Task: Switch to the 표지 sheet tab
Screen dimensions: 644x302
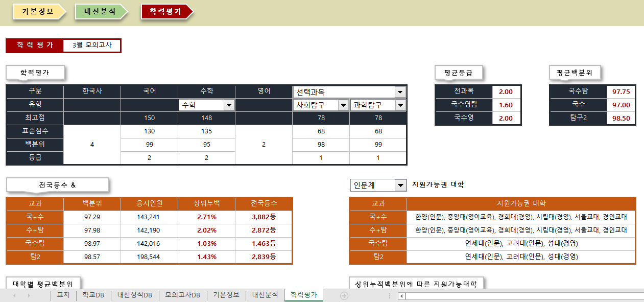Action: 63,295
